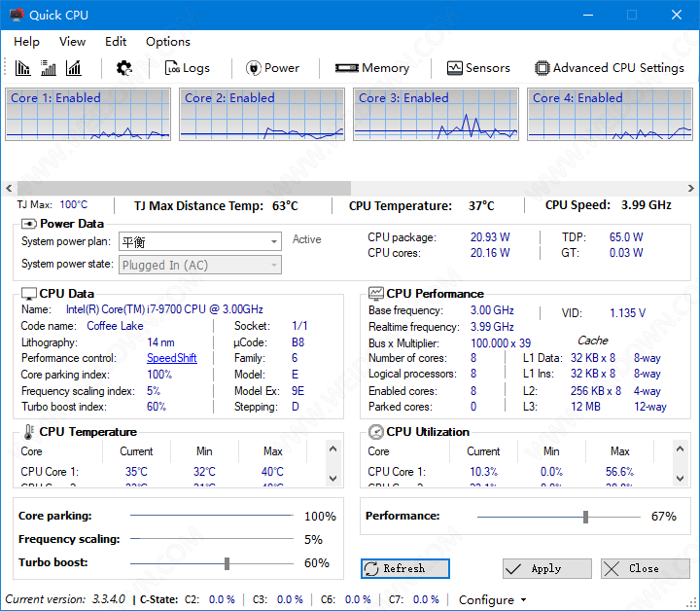
Task: Click the TDP 65.0 W value
Action: click(626, 237)
